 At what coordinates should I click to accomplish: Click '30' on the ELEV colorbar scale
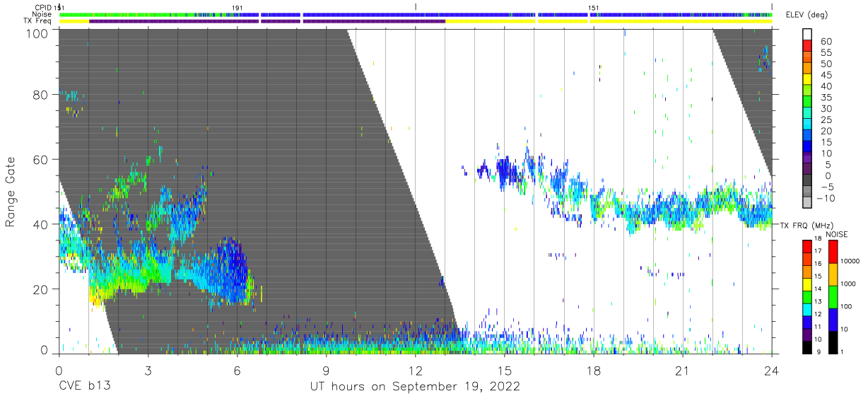coord(826,109)
